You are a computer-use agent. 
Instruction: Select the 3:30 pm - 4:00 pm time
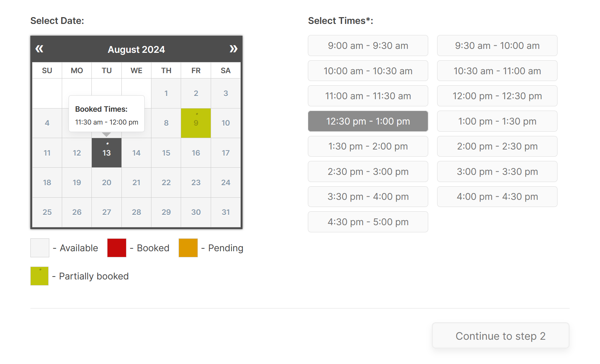pos(368,197)
